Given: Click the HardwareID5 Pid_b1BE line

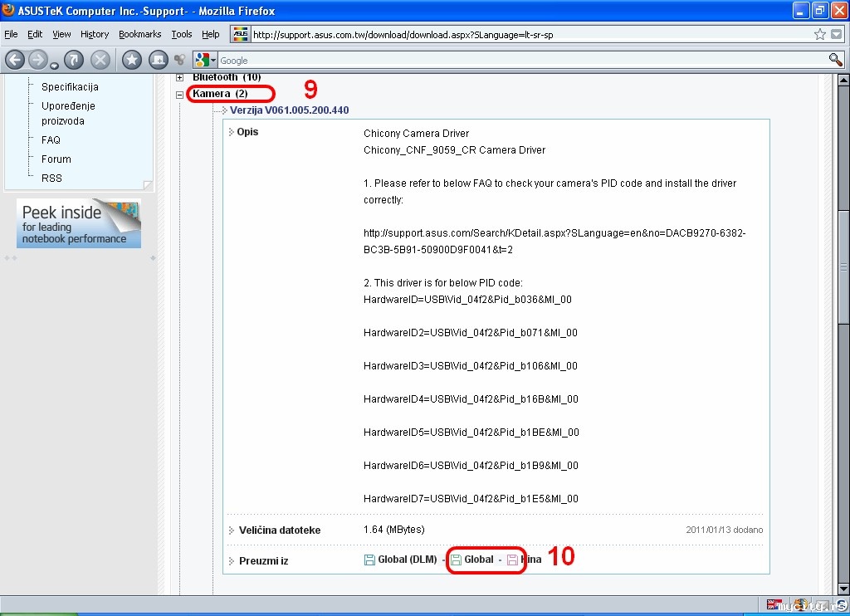Looking at the screenshot, I should pos(471,433).
